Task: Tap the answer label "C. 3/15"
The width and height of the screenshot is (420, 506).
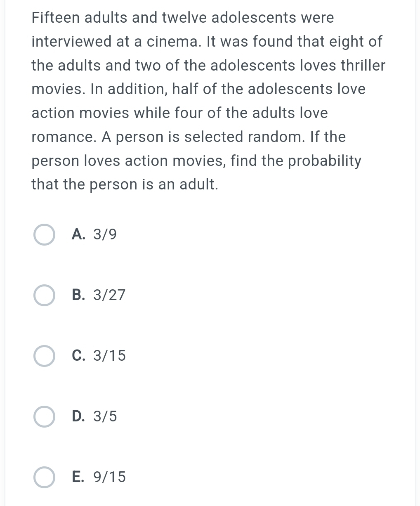Action: tap(99, 355)
